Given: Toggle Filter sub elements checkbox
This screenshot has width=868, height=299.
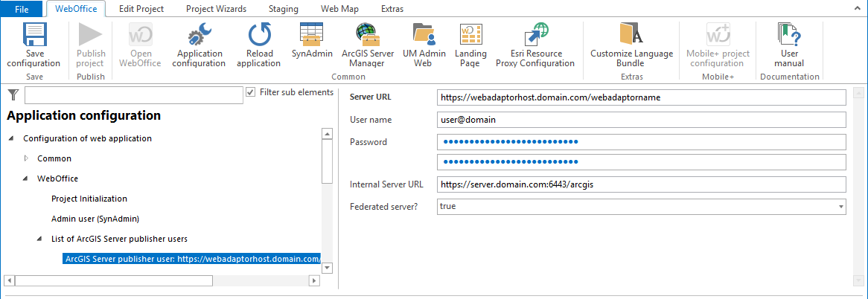Looking at the screenshot, I should (x=250, y=91).
